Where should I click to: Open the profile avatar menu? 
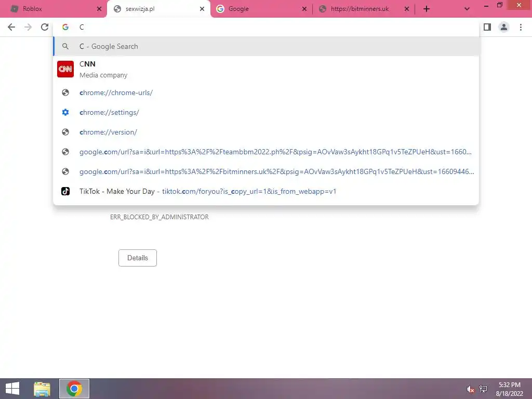(504, 27)
